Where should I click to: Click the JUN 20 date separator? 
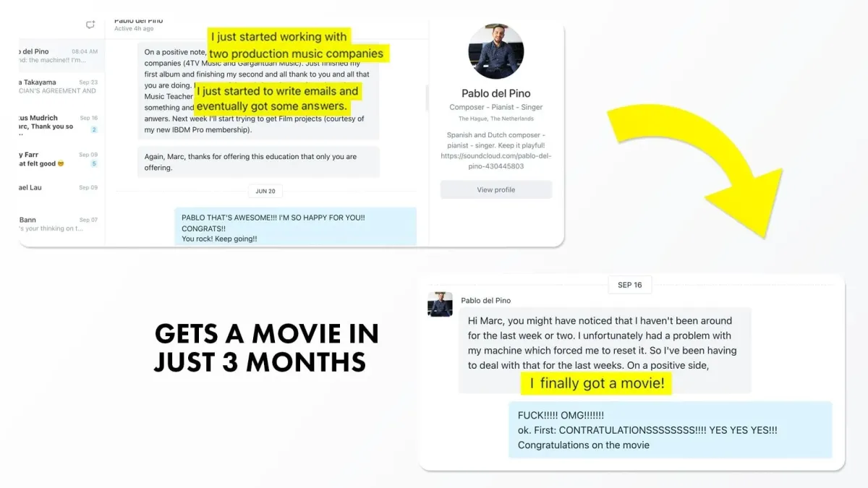pos(265,192)
